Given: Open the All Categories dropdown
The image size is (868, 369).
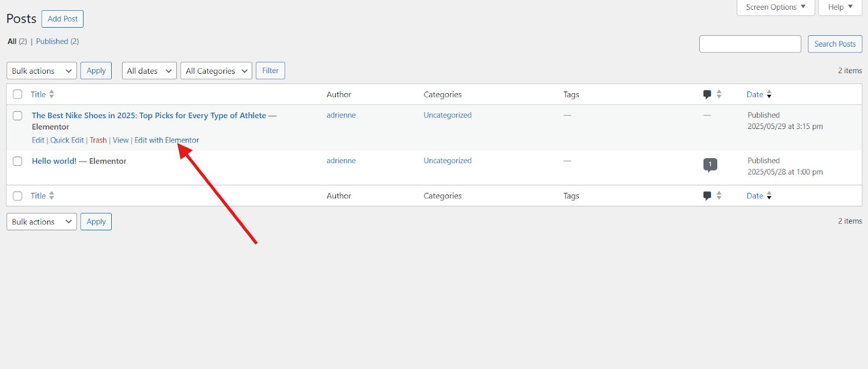Looking at the screenshot, I should 216,71.
